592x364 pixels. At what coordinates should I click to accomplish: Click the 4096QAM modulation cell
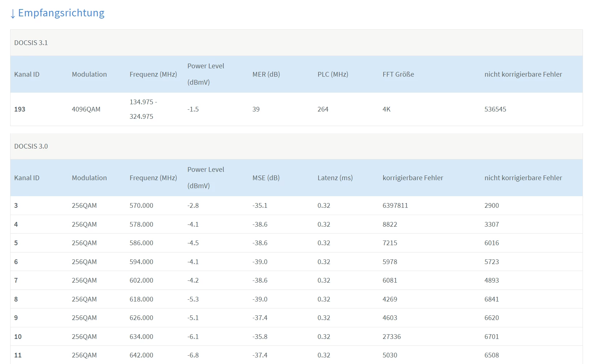tap(86, 109)
